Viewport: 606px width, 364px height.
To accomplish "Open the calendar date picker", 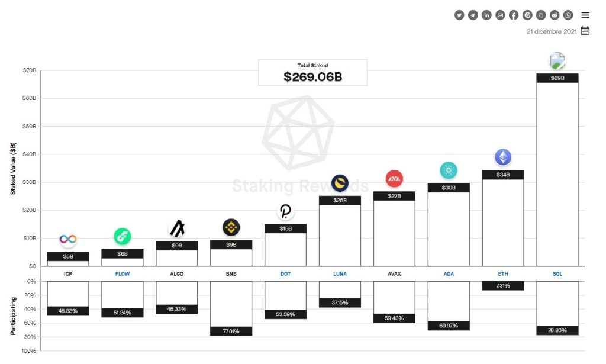I will pyautogui.click(x=585, y=31).
